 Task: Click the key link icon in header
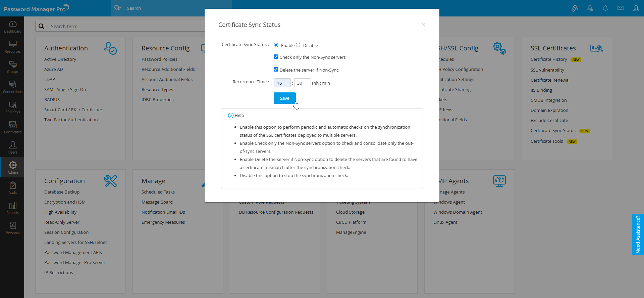pos(575,8)
